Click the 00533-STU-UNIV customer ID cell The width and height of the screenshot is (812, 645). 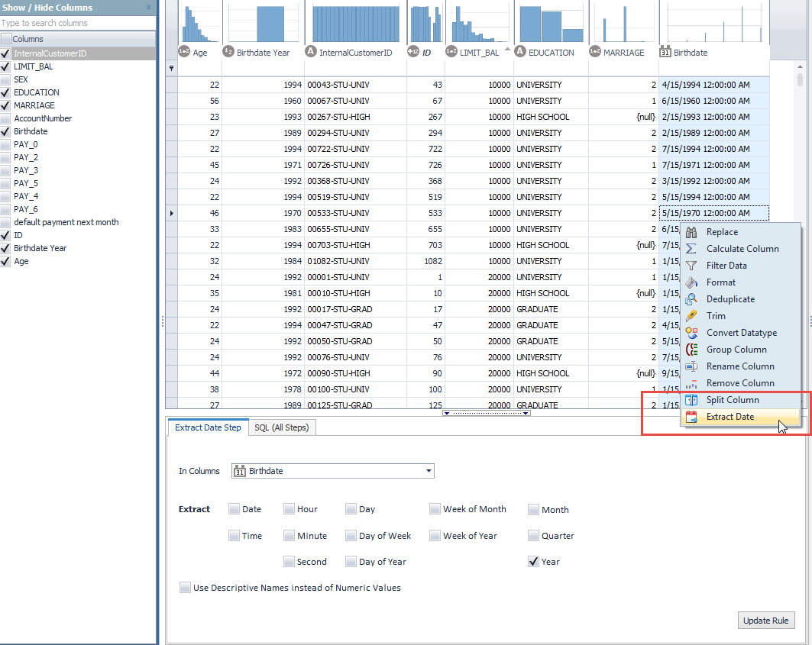[355, 213]
